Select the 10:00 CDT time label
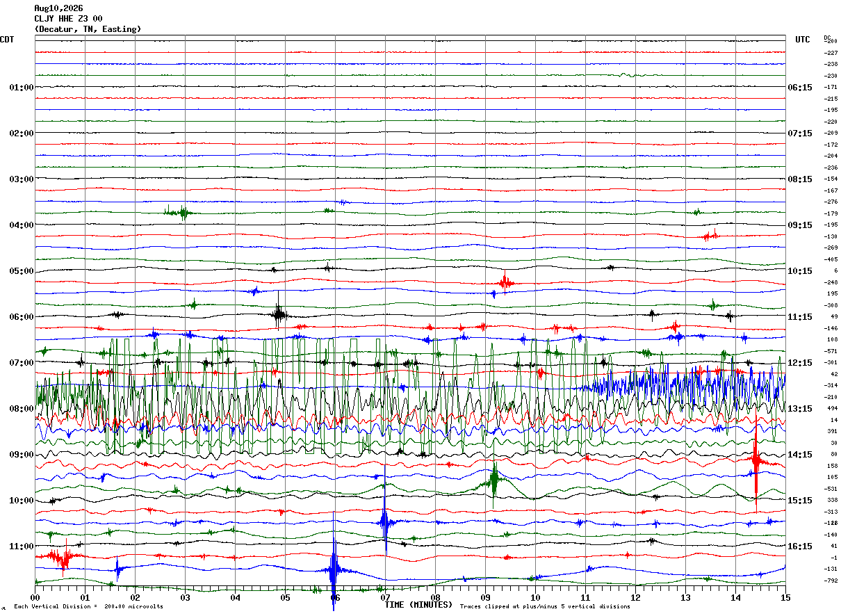 click(x=22, y=501)
